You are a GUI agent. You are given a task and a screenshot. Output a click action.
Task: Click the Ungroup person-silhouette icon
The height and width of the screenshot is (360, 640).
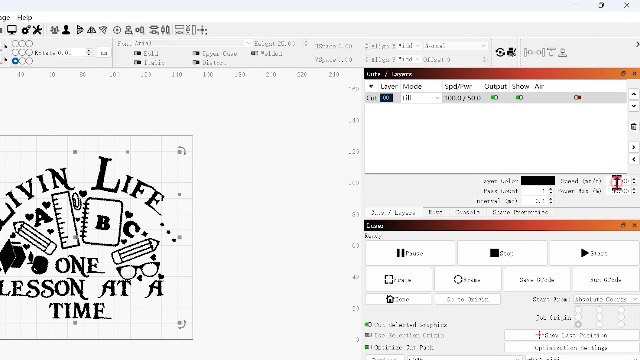[66, 30]
